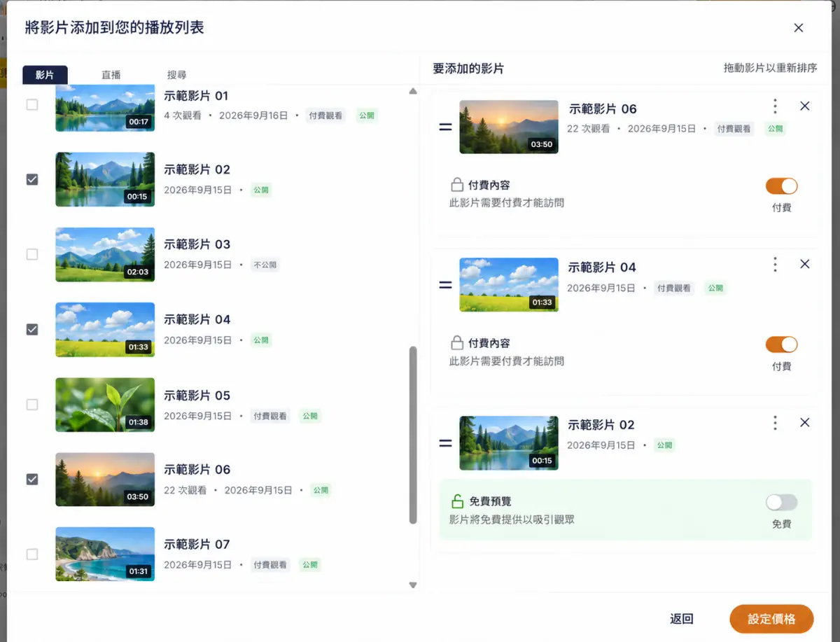Screen dimensions: 840x642
Task: Check the box for 示範影片 05
Action: pyautogui.click(x=32, y=405)
